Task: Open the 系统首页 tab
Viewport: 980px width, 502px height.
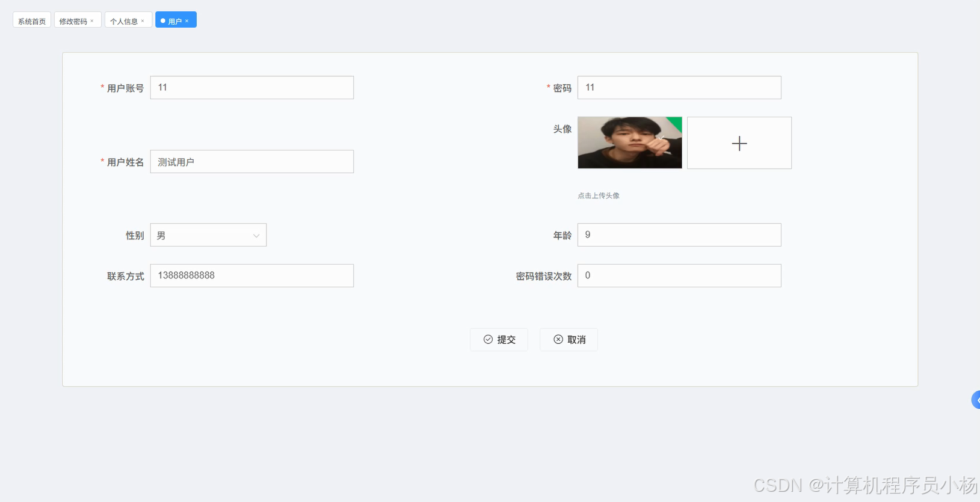Action: (32, 20)
